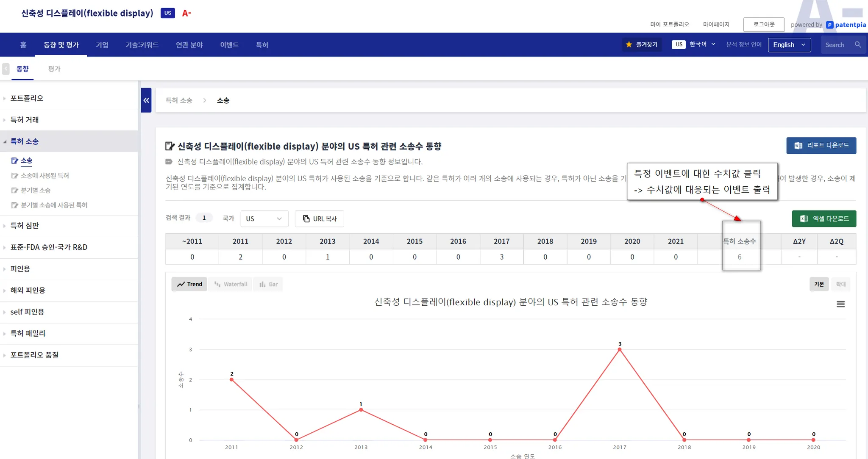Click the star 즐겨찾기 favorites icon
The image size is (868, 459).
629,44
